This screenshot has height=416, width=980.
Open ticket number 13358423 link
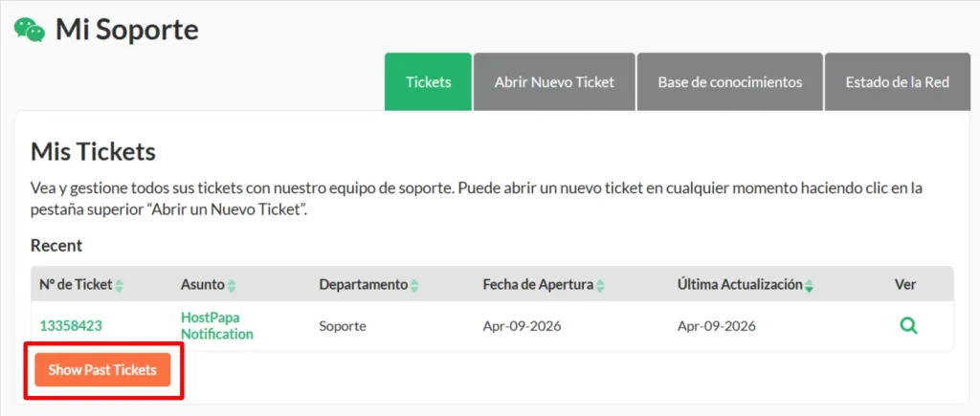(x=71, y=326)
